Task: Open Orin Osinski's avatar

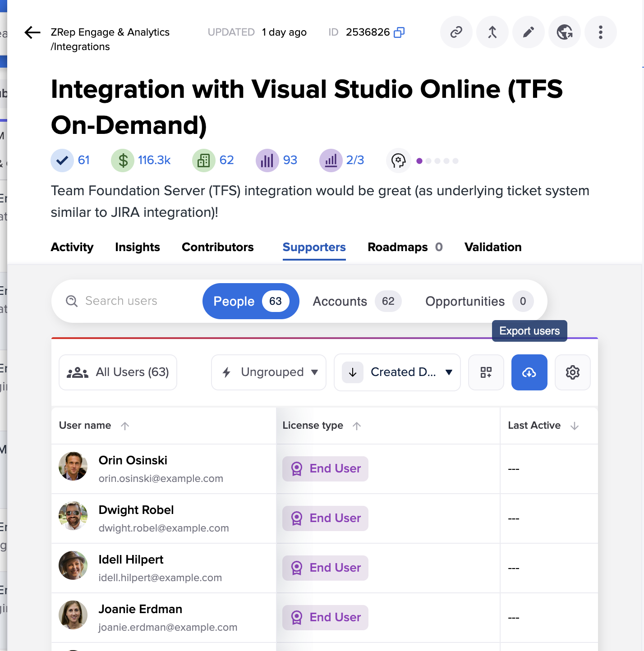Action: coord(73,466)
